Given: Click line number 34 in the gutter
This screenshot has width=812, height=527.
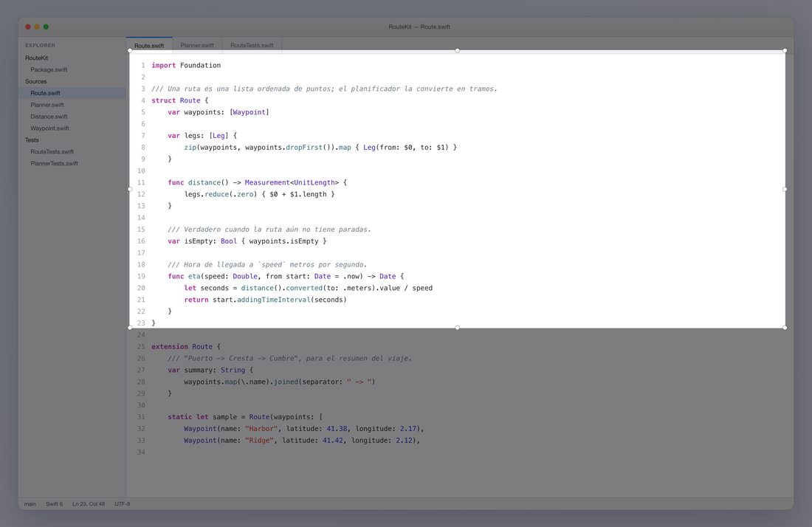Looking at the screenshot, I should [x=141, y=452].
